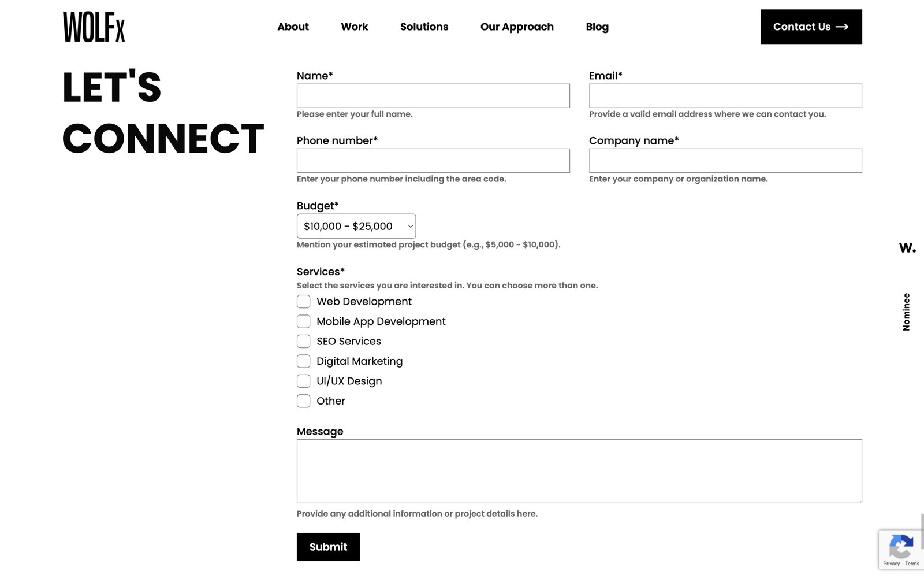
Task: Go to Our Approach
Action: [x=516, y=27]
